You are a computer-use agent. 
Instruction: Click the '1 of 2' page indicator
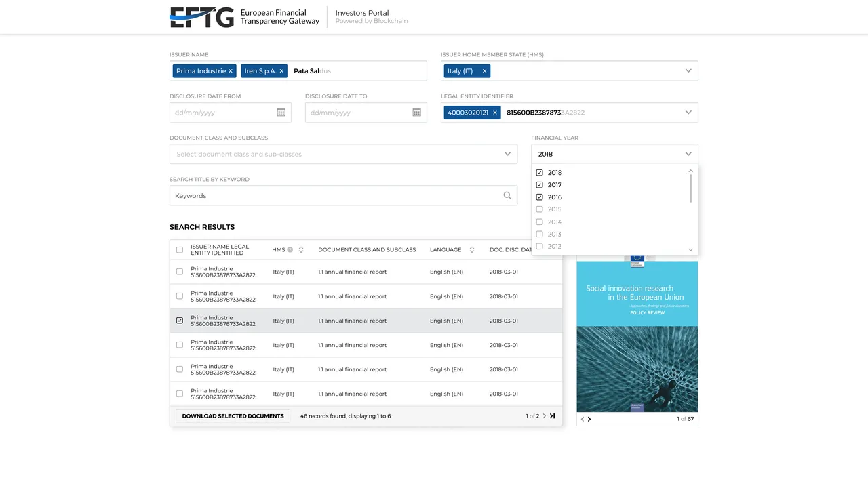click(x=532, y=416)
